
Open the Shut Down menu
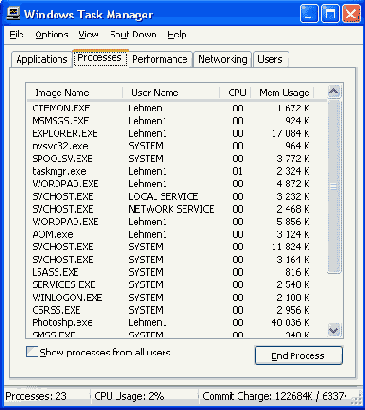point(133,34)
